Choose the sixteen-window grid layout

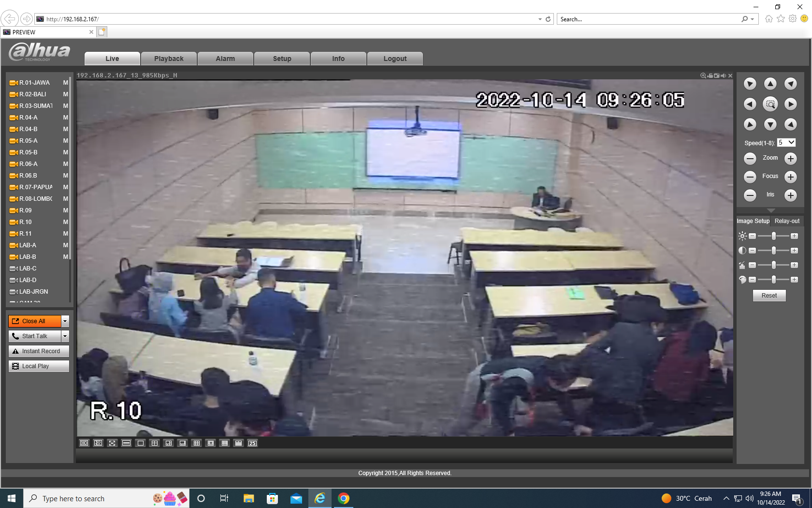(x=224, y=443)
